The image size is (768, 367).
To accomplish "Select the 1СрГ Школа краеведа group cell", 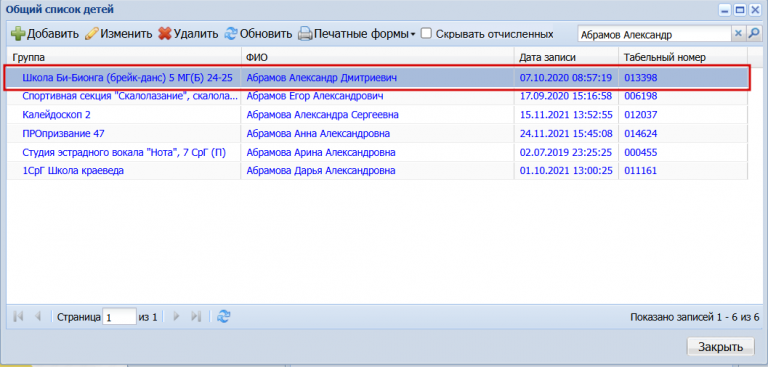I will tap(124, 171).
